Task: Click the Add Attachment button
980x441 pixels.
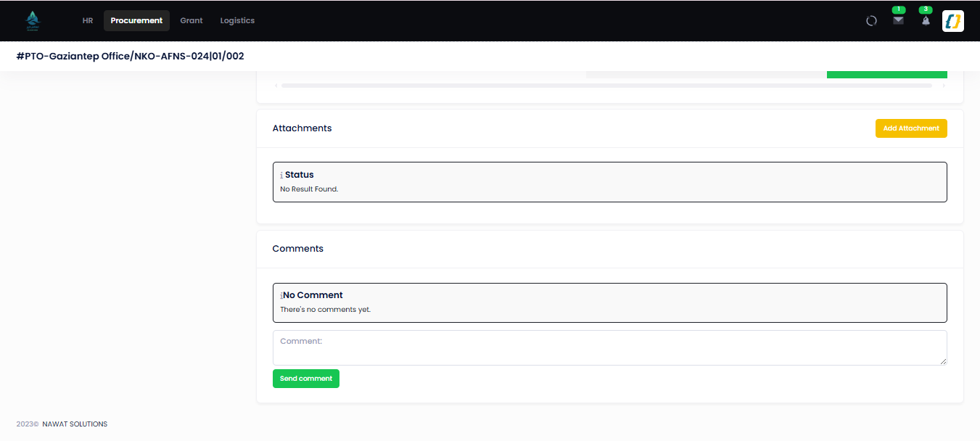Action: 911,128
